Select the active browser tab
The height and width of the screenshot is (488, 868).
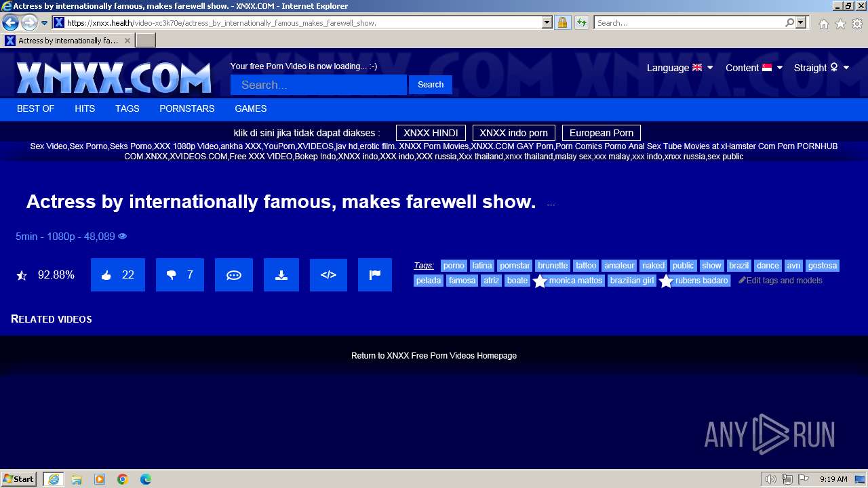68,41
